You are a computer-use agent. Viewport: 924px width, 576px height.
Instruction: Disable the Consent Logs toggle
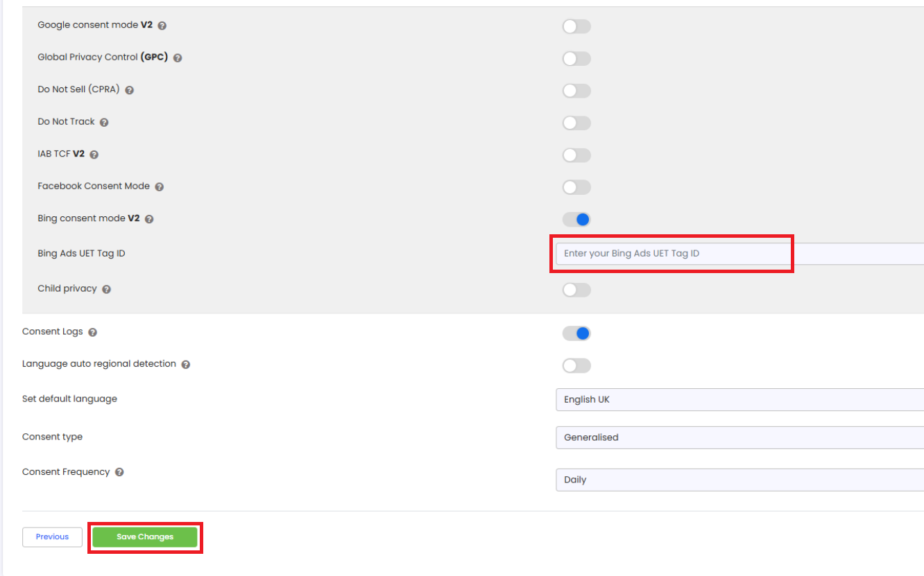(x=576, y=333)
